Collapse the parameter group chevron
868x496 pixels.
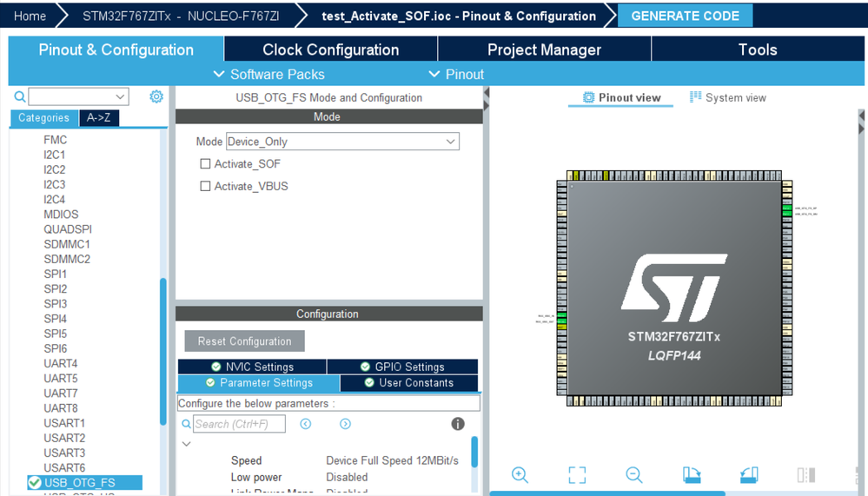tap(187, 443)
